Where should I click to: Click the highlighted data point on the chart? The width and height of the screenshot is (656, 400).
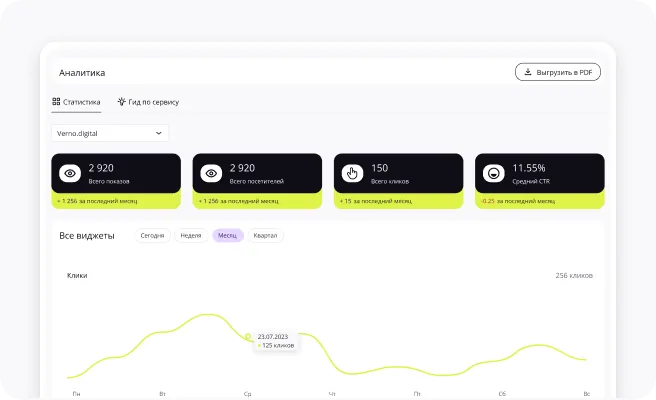pos(248,336)
